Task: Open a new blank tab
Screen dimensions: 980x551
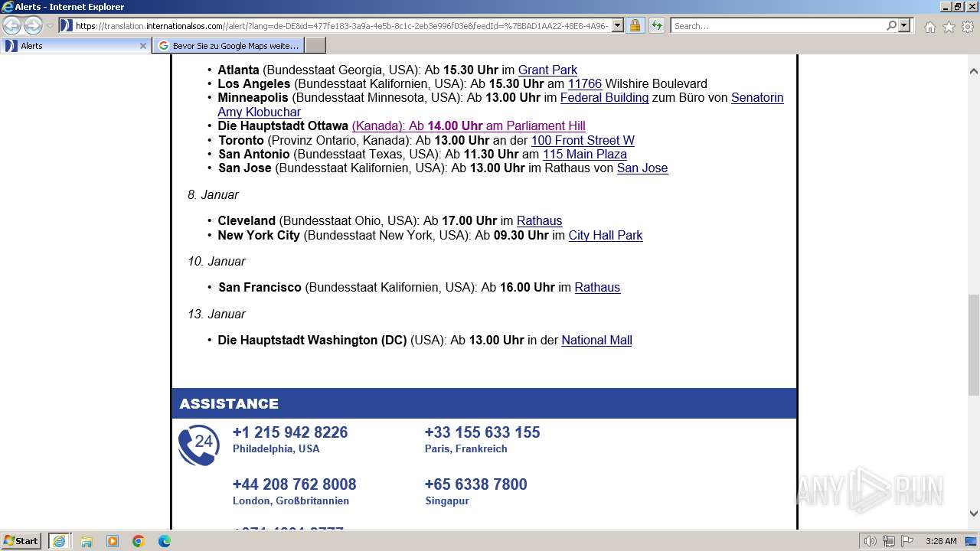Action: pyautogui.click(x=315, y=46)
